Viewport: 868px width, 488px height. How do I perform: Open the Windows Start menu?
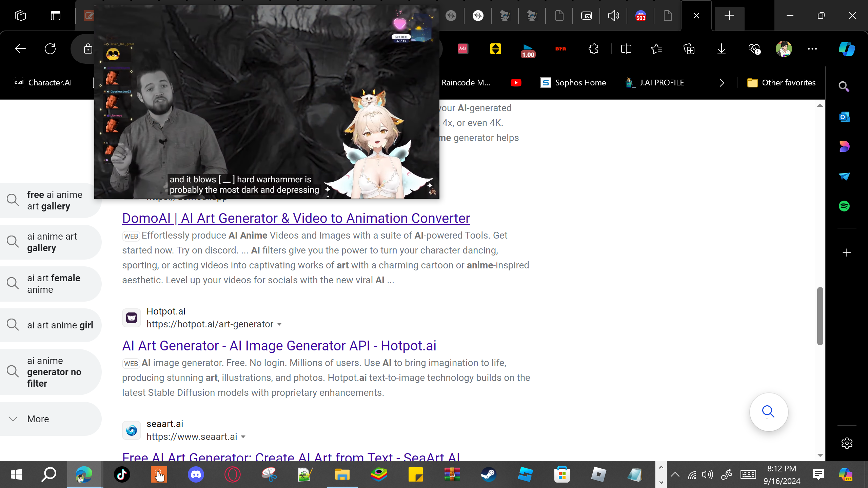16,474
